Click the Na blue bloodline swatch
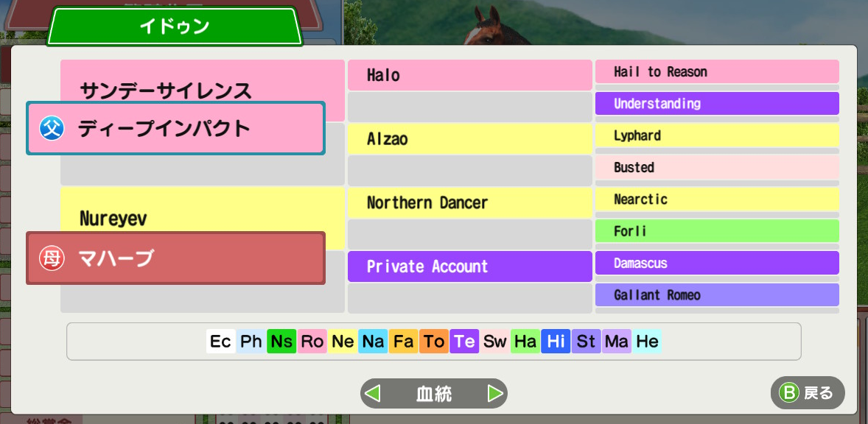This screenshot has width=868, height=424. click(x=373, y=342)
